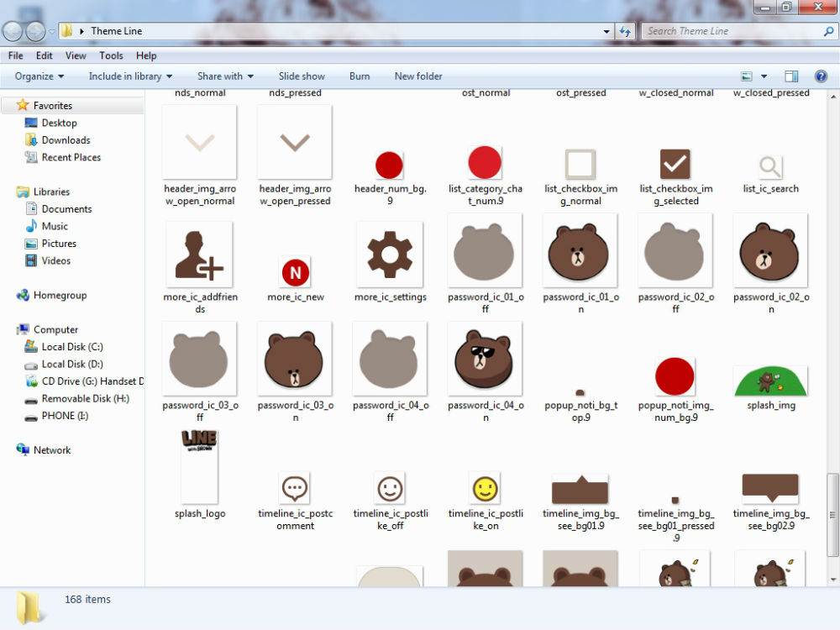Image resolution: width=840 pixels, height=630 pixels.
Task: Select the timeline_ic_postlike_on yellow smiley
Action: (x=486, y=488)
